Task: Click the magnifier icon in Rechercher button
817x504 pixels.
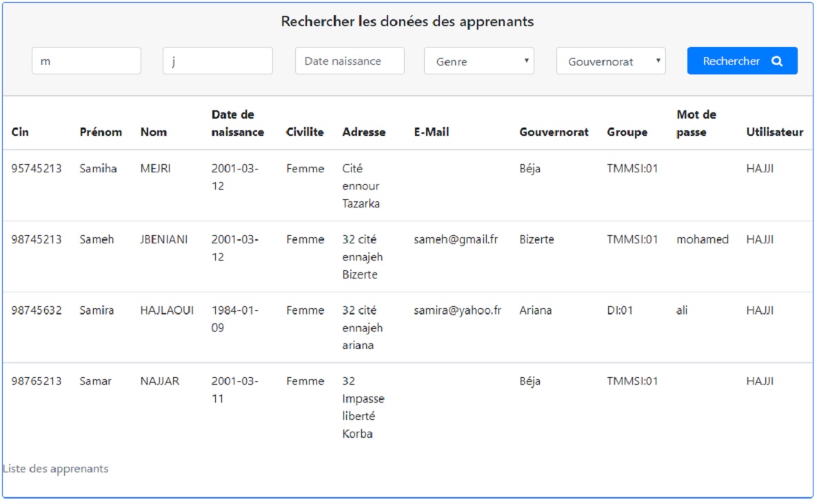Action: pos(777,61)
